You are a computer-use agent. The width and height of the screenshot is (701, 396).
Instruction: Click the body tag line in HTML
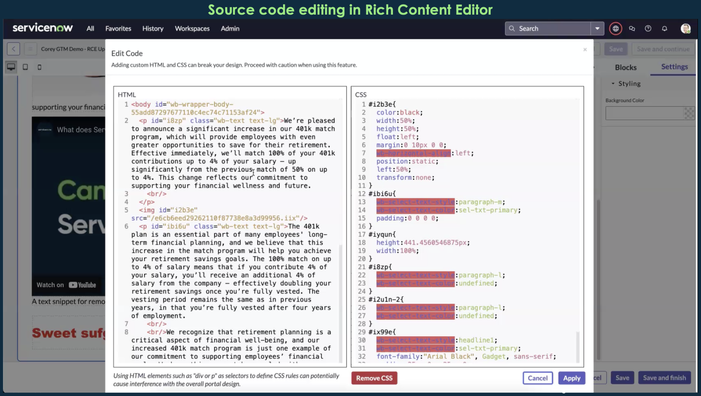[197, 108]
